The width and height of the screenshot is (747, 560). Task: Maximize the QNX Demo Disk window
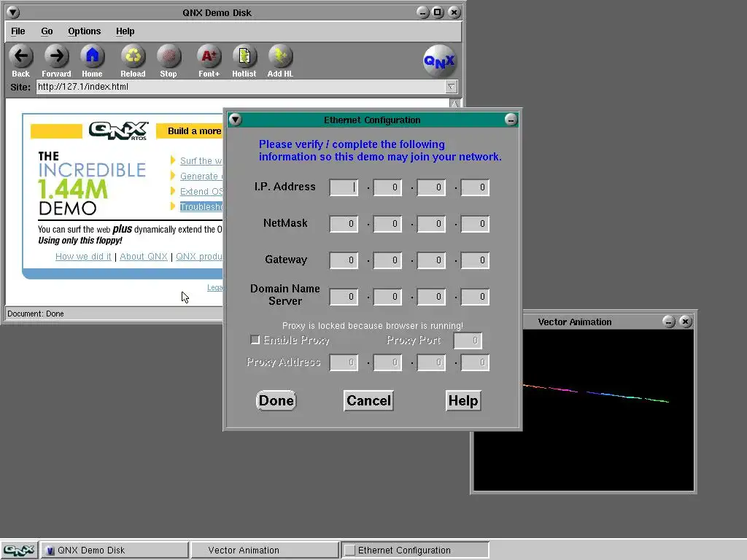438,12
